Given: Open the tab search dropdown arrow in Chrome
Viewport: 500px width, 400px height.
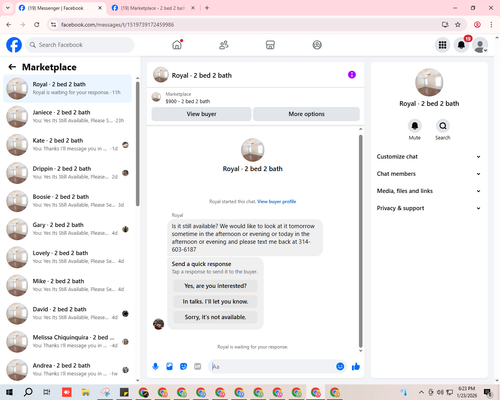Looking at the screenshot, I should [x=8, y=8].
